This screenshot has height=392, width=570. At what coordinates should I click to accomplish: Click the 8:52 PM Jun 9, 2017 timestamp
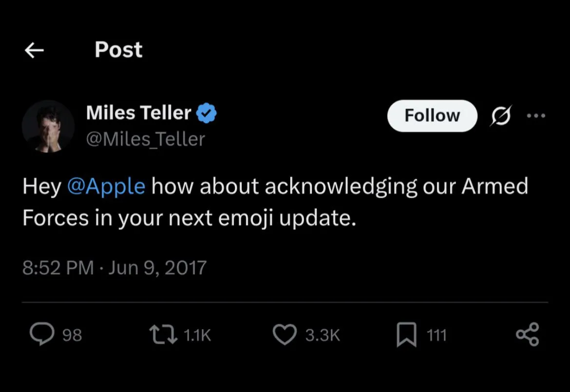click(114, 268)
